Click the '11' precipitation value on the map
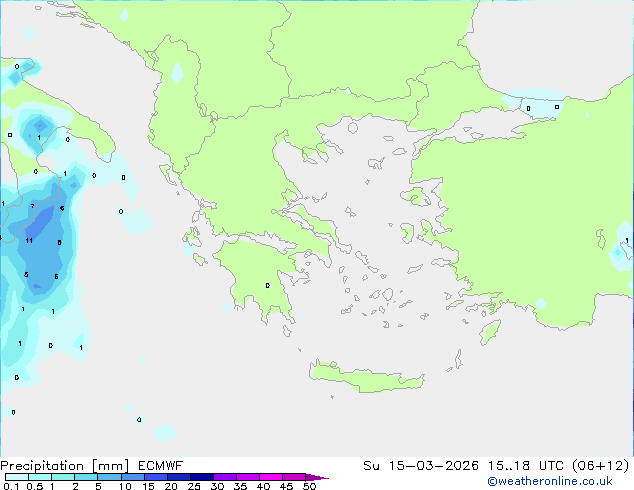634x490 pixels. coord(29,241)
